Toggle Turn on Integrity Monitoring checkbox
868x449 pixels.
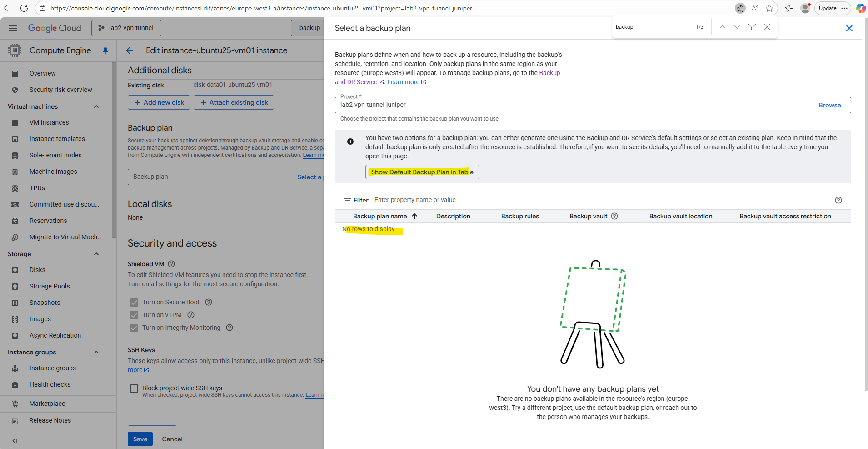[x=134, y=328]
